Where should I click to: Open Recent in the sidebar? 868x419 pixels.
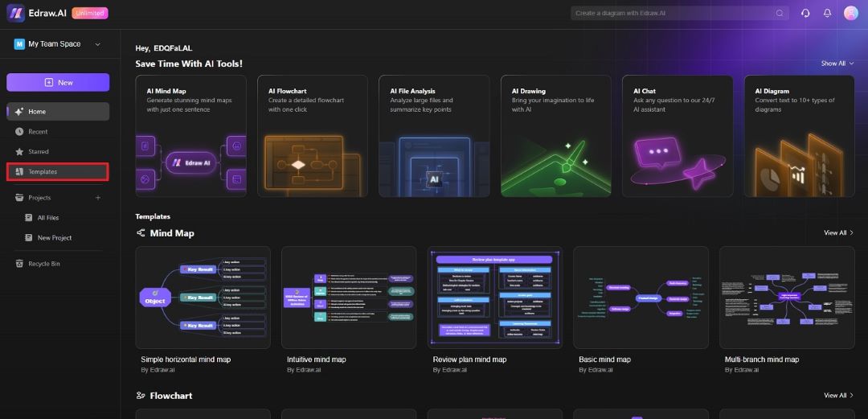58,131
